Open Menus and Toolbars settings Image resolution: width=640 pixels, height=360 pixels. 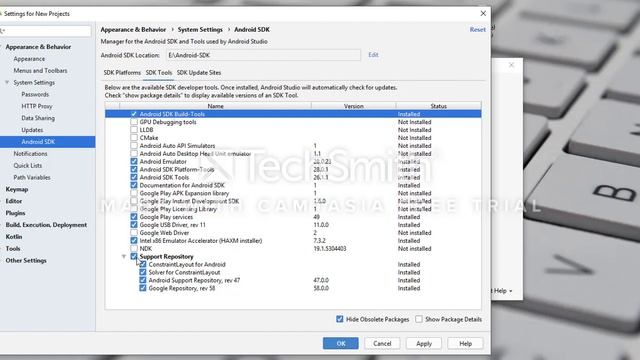[x=40, y=71]
